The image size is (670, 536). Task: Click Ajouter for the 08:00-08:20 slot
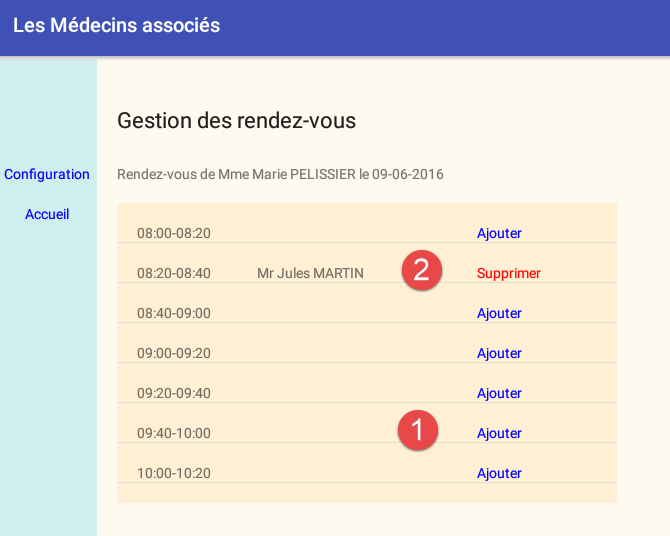tap(499, 233)
